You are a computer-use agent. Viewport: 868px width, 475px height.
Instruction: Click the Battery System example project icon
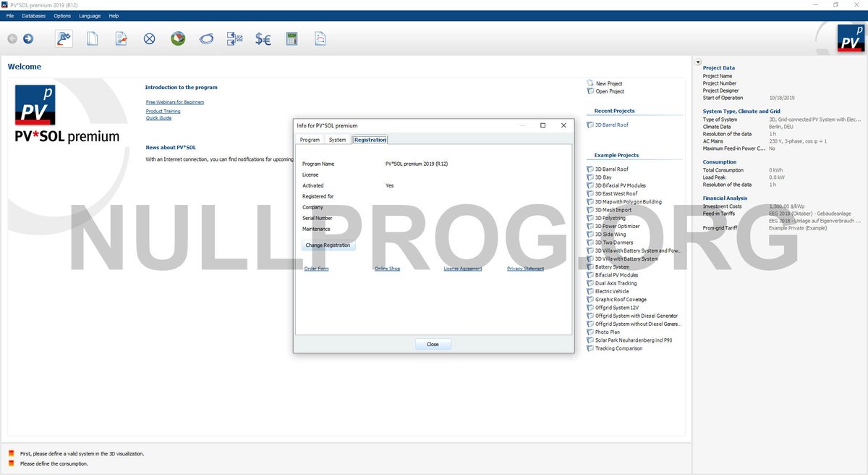click(590, 267)
